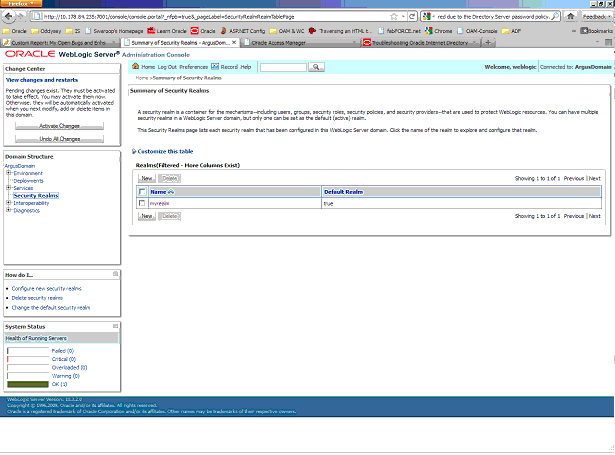Click the Undo All Changes button
This screenshot has width=615, height=455.
point(59,139)
